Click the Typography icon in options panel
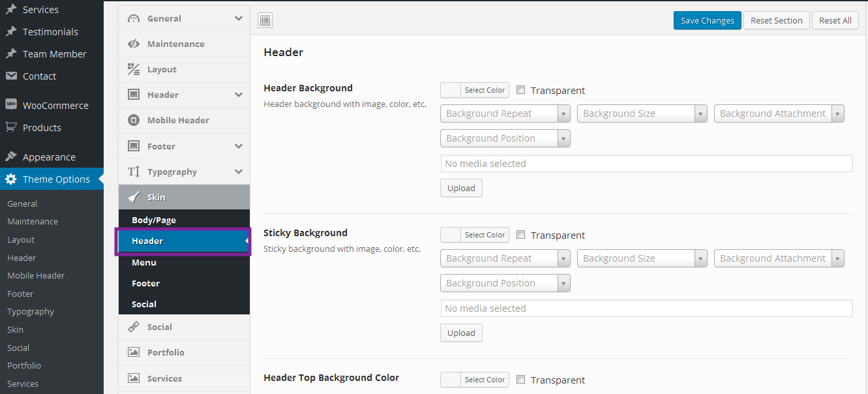This screenshot has height=394, width=868. (x=134, y=172)
